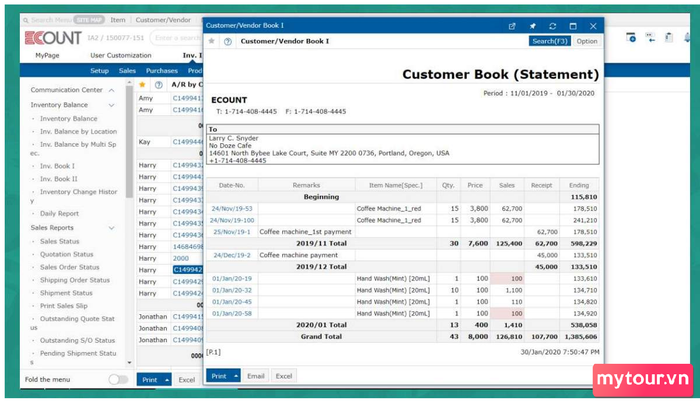Click the search menu magnifier icon
This screenshot has height=405, width=700.
[x=26, y=20]
